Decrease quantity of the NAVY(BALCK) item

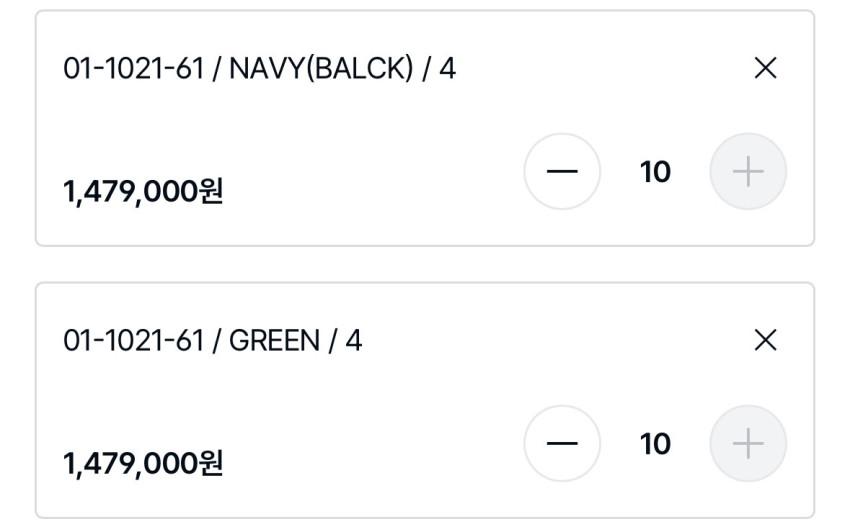(562, 172)
